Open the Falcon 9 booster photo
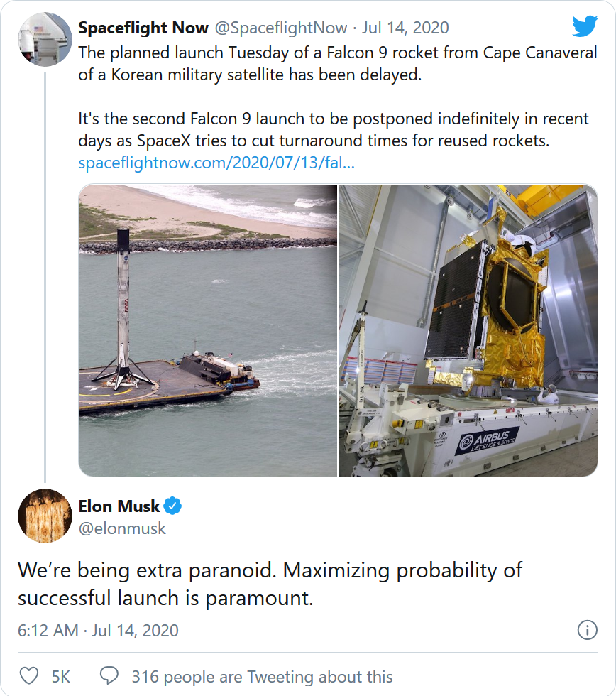The image size is (616, 696). point(207,330)
